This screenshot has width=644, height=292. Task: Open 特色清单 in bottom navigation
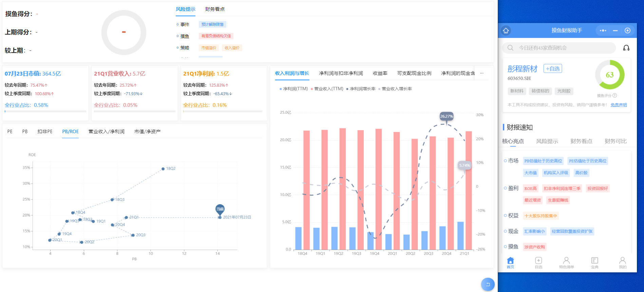(566, 263)
